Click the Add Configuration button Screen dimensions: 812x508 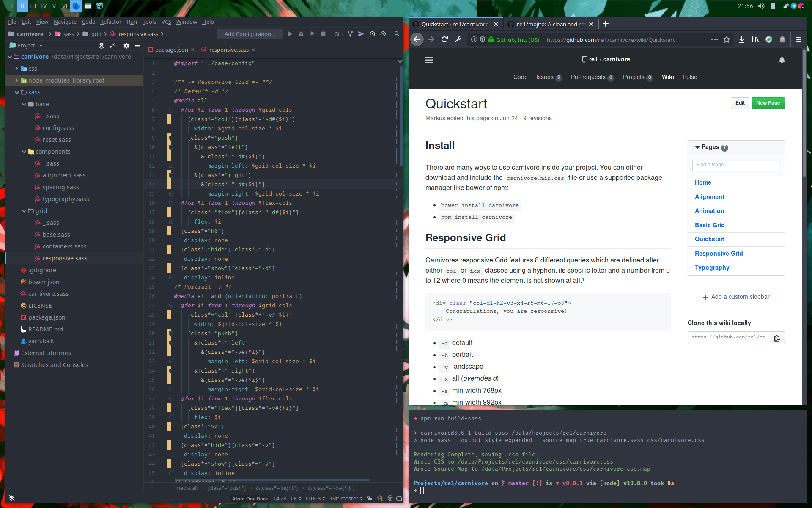250,34
